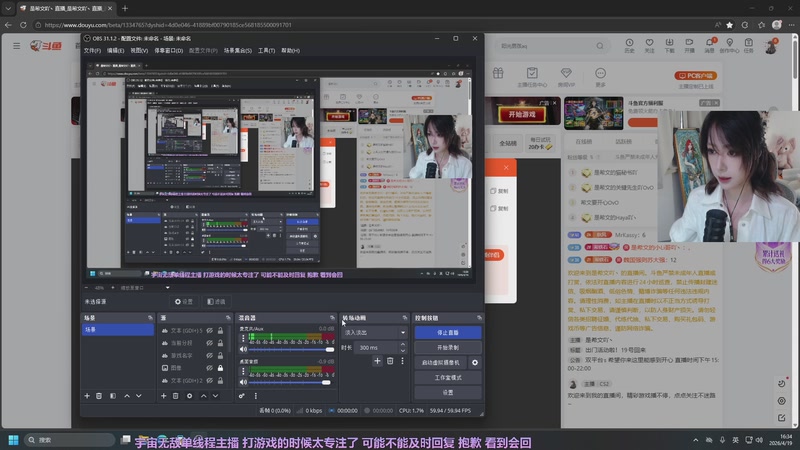
Task: Open Douyu 创作中心 icon
Action: pyautogui.click(x=730, y=45)
